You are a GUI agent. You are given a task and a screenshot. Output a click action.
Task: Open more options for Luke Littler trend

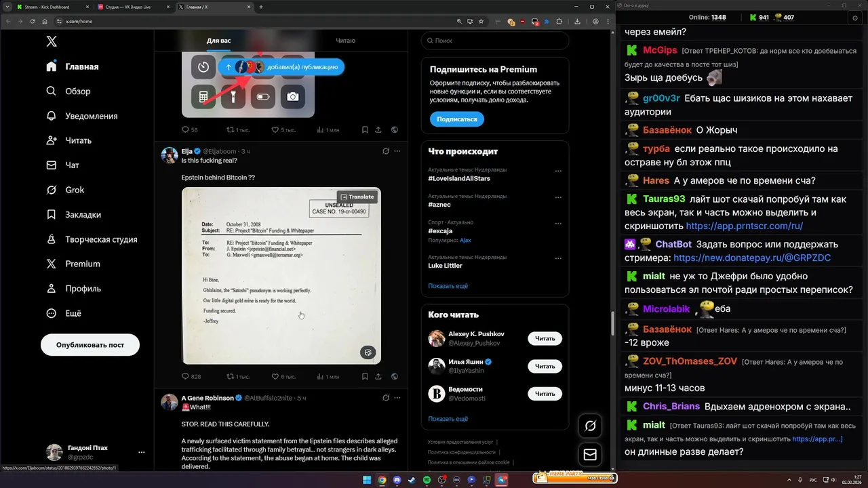[x=558, y=258]
